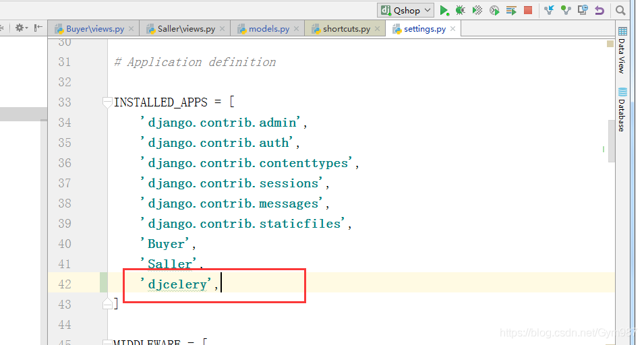Click the inspection status indicator square
644x345 pixels.
coord(610,44)
